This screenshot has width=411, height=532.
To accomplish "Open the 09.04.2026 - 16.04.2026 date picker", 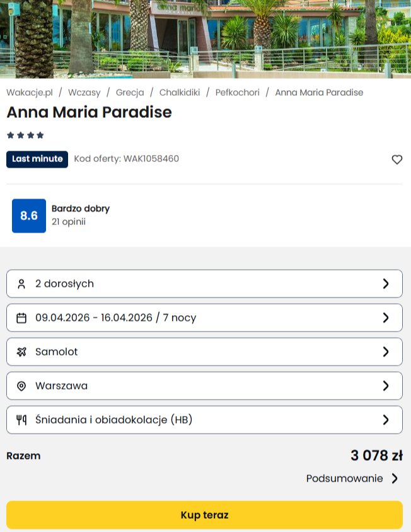I will (204, 318).
